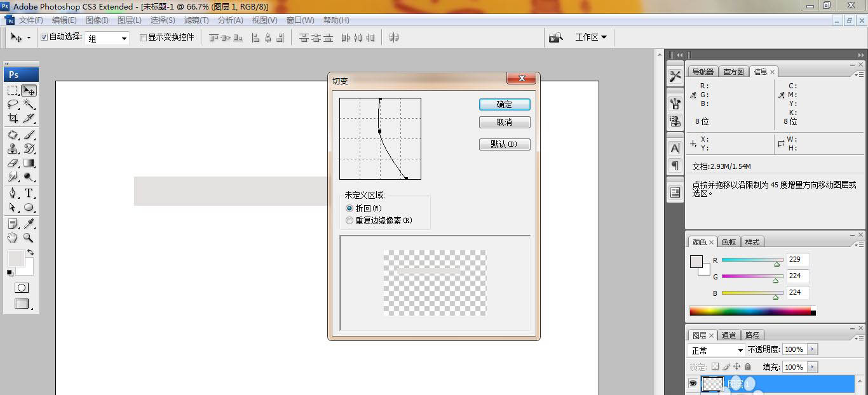Toggle lock image pixels brush icon
Screen dimensions: 868x395
pos(726,366)
